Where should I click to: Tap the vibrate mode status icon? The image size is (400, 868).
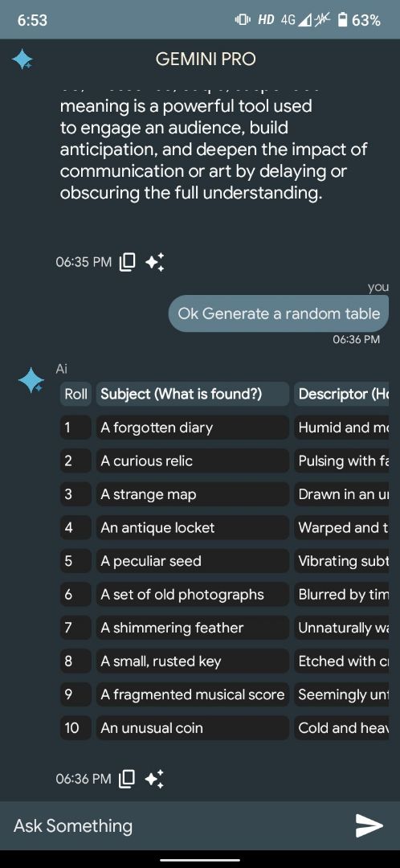click(x=243, y=20)
